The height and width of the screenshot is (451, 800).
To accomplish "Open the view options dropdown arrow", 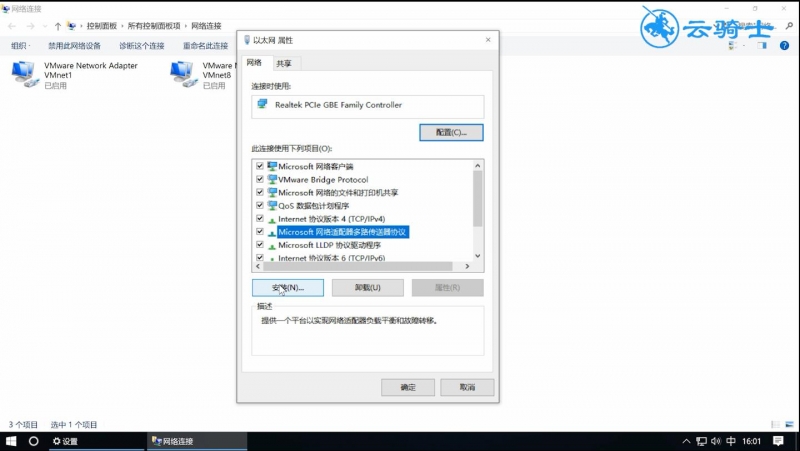I will (x=744, y=45).
